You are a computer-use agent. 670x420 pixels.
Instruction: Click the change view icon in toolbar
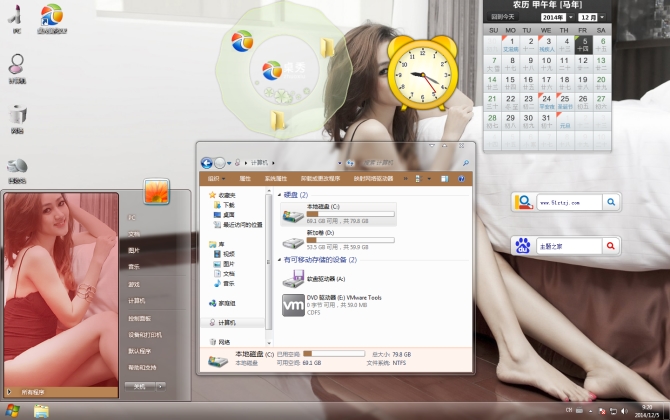(418, 179)
